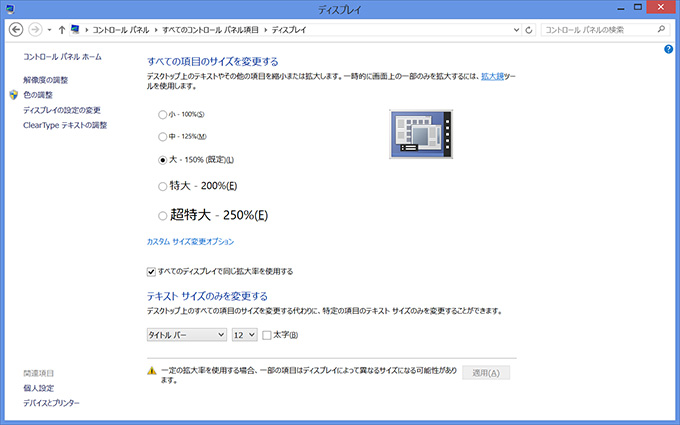Open 色の調整 link
The image size is (680, 425).
point(38,95)
